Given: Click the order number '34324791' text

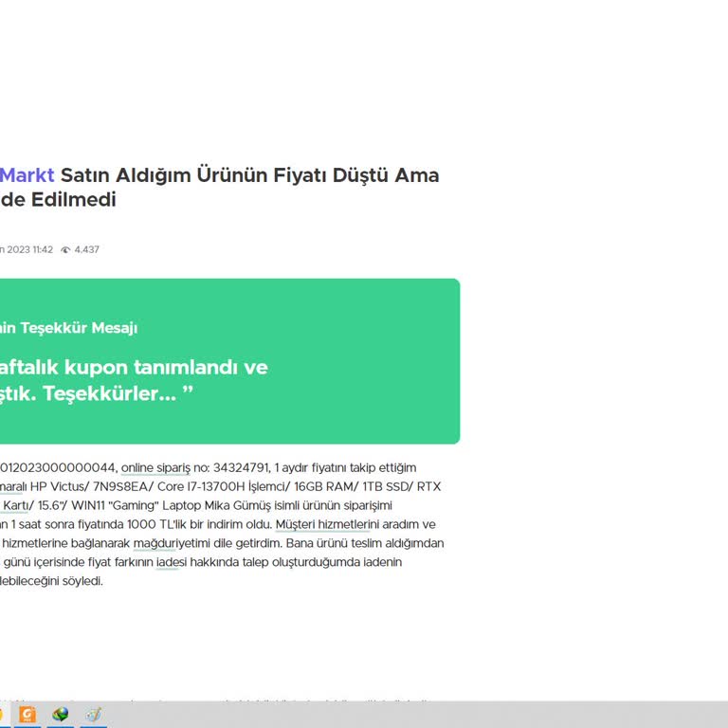Looking at the screenshot, I should point(242,467).
